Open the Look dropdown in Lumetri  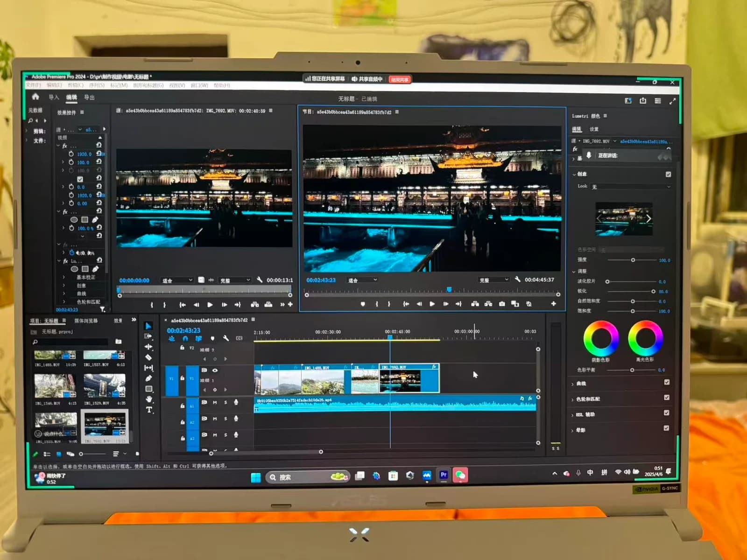coord(631,187)
